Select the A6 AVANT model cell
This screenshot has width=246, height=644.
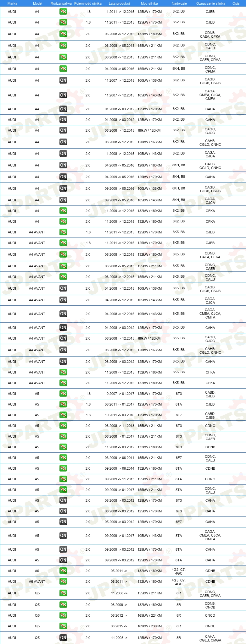pos(37,581)
